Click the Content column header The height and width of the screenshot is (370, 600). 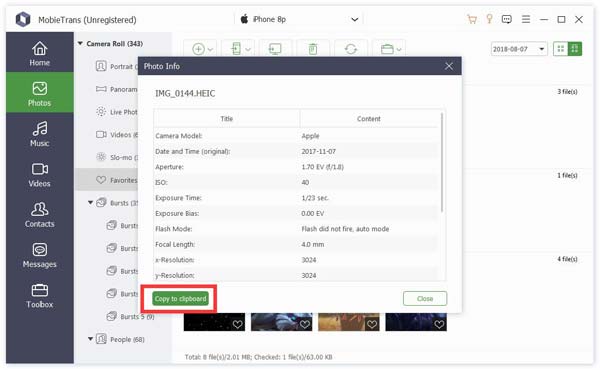click(x=368, y=119)
